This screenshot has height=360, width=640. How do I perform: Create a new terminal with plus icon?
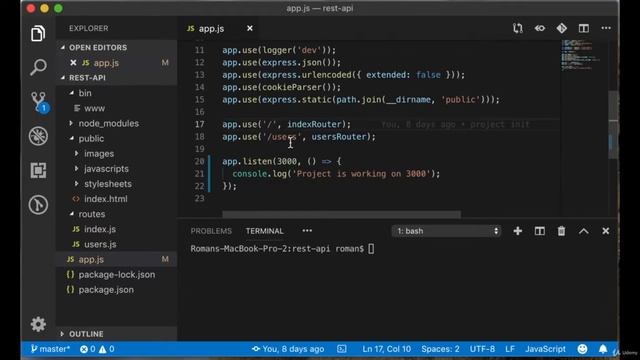pos(518,231)
